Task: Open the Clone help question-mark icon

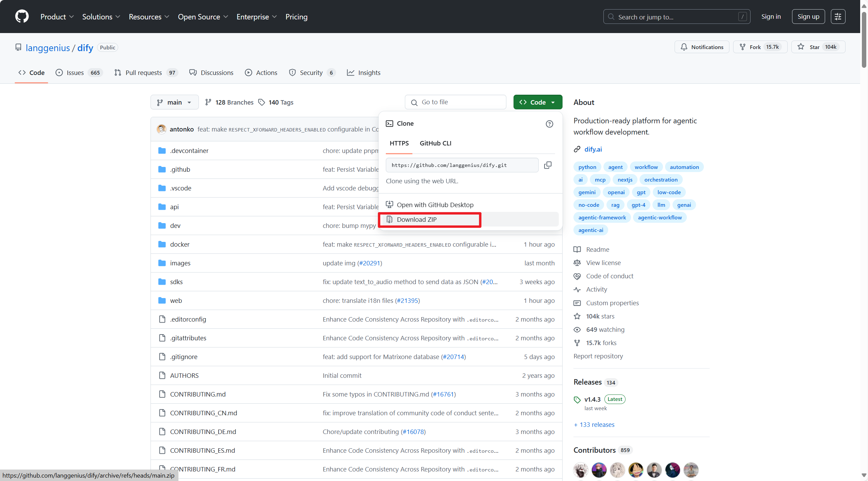Action: click(x=549, y=124)
